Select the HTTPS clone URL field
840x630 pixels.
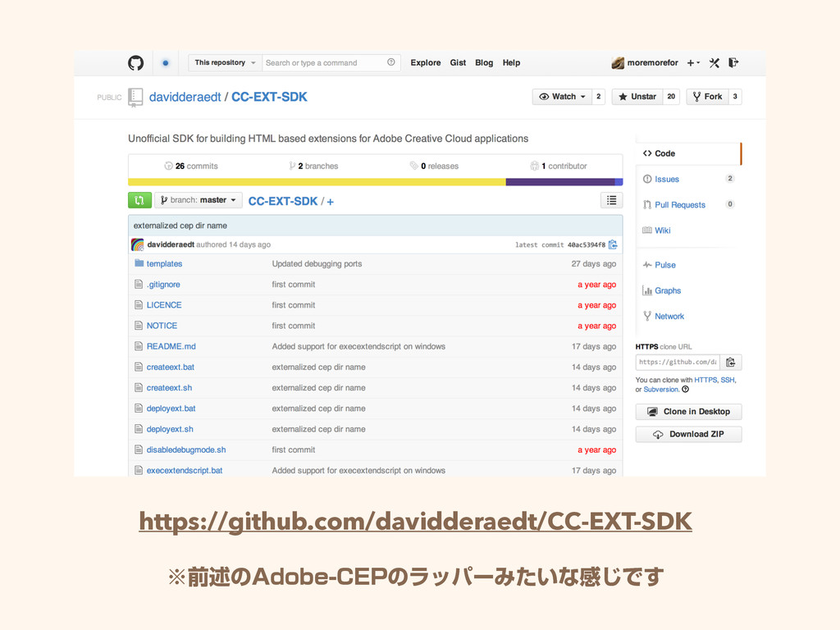tap(678, 362)
